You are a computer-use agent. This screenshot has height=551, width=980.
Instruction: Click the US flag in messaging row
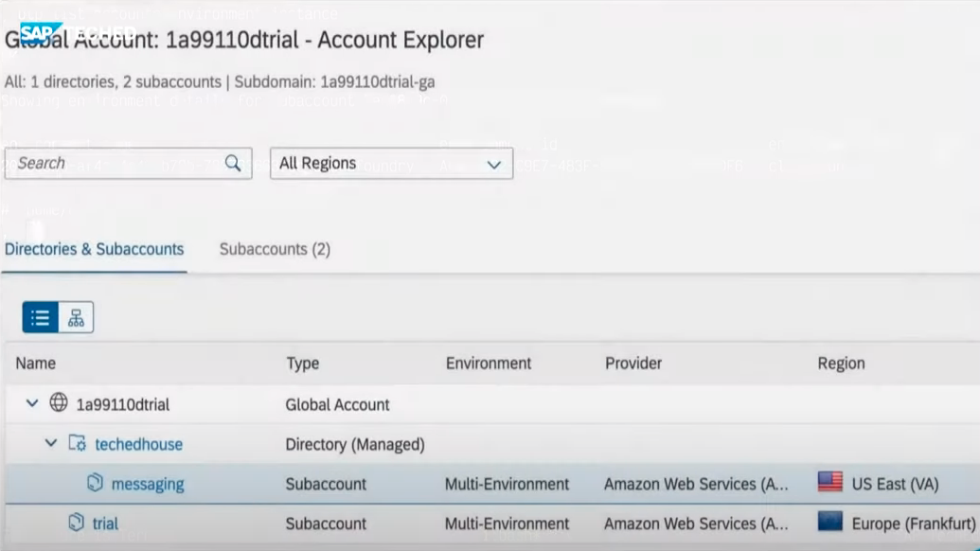coord(830,482)
